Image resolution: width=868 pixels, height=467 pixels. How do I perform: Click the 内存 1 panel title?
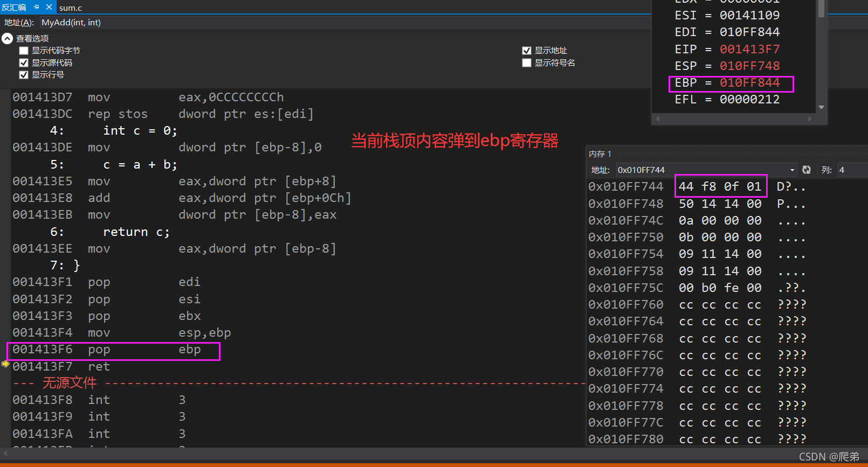point(600,154)
